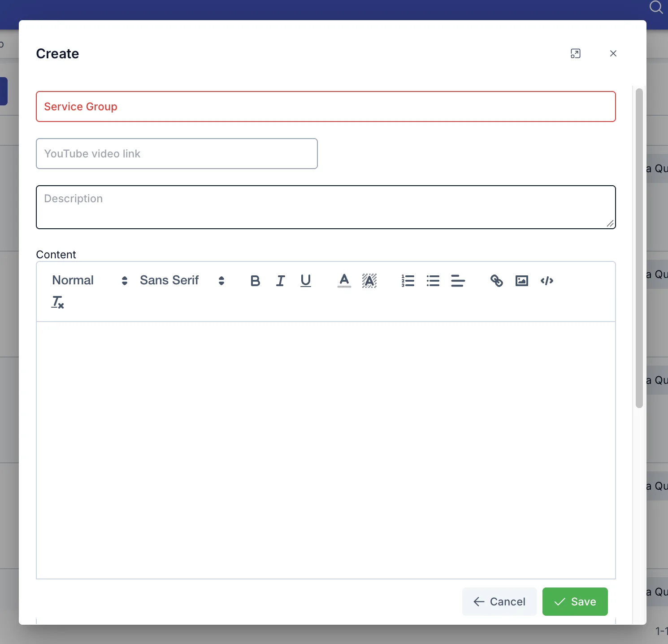Close the Create dialog
The width and height of the screenshot is (668, 644).
point(613,54)
